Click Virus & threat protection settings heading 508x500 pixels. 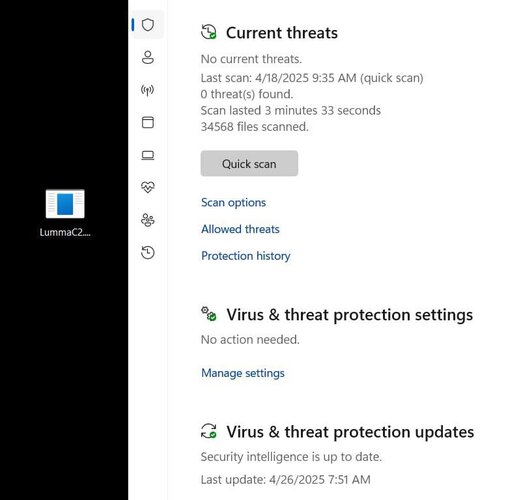point(350,315)
